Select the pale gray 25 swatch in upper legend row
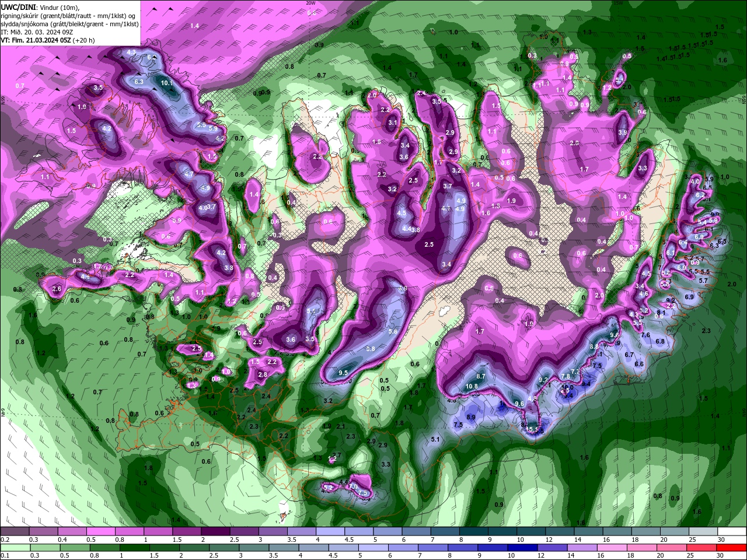 703,531
